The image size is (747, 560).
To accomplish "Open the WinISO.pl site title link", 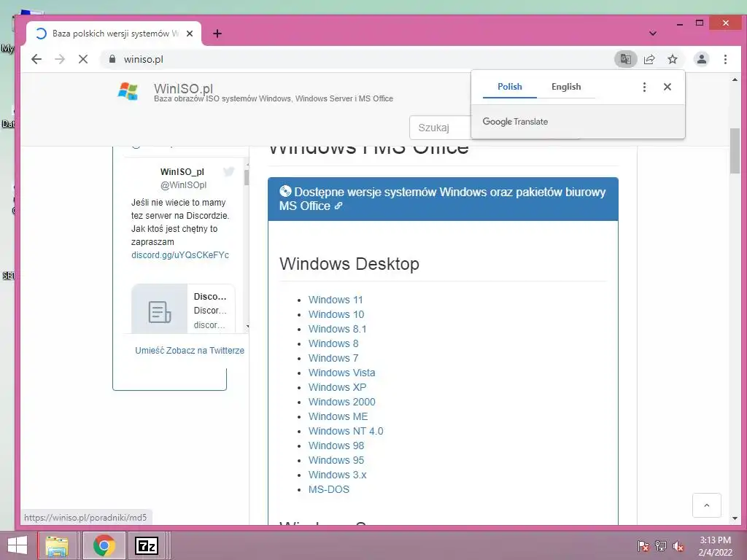I will pos(183,88).
